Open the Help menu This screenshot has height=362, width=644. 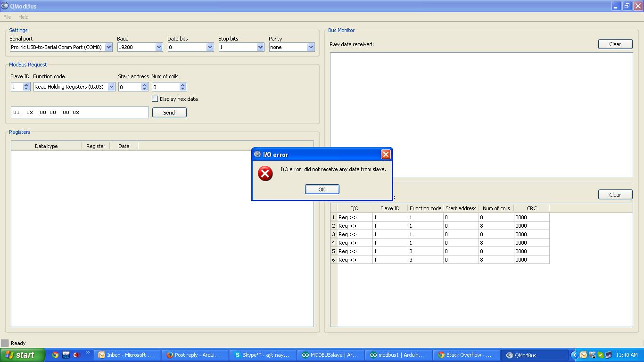coord(23,16)
